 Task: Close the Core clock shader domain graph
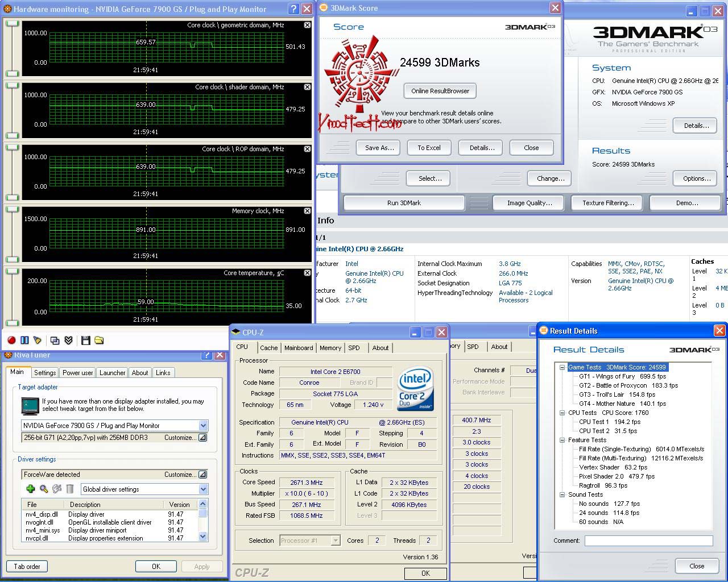click(308, 87)
